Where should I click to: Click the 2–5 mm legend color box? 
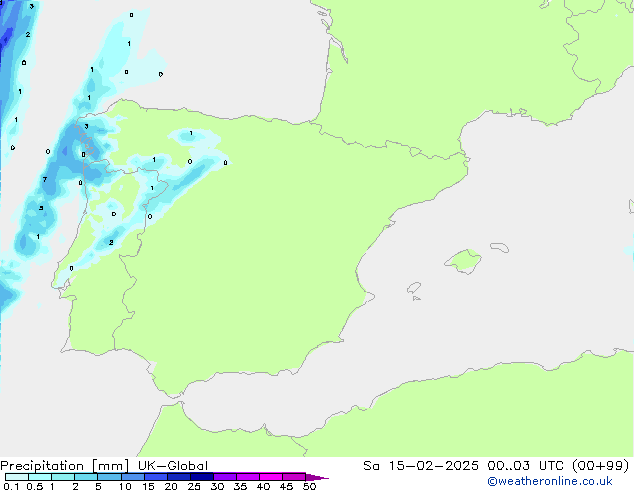[x=86, y=477]
